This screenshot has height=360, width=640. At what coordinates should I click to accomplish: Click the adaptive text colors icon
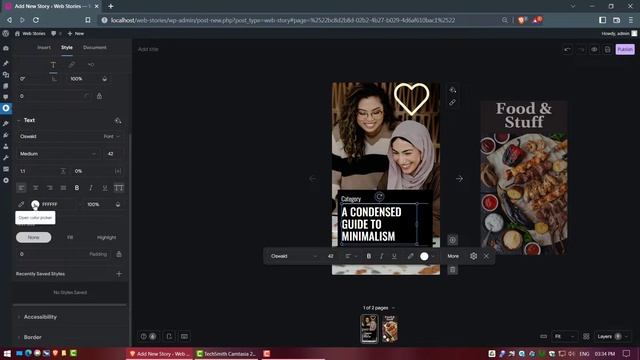(118, 120)
